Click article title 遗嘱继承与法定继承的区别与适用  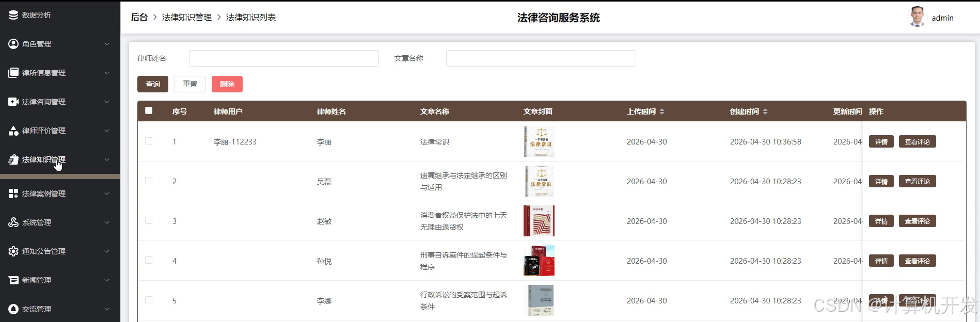point(464,181)
